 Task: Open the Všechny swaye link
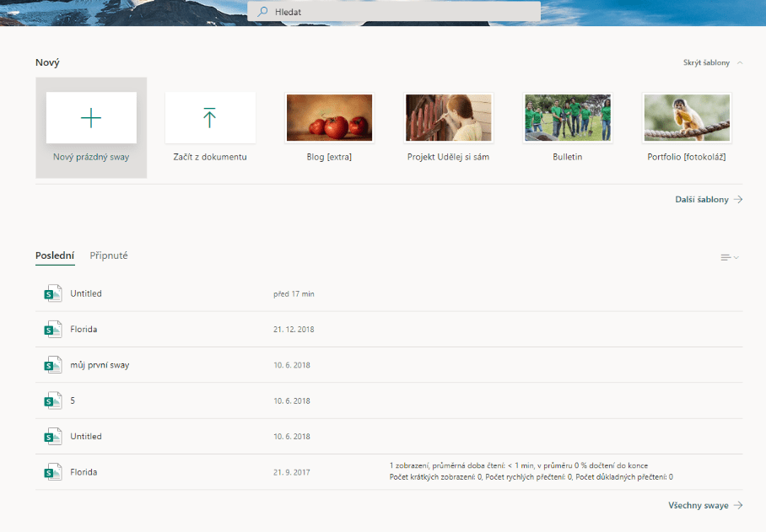[698, 506]
